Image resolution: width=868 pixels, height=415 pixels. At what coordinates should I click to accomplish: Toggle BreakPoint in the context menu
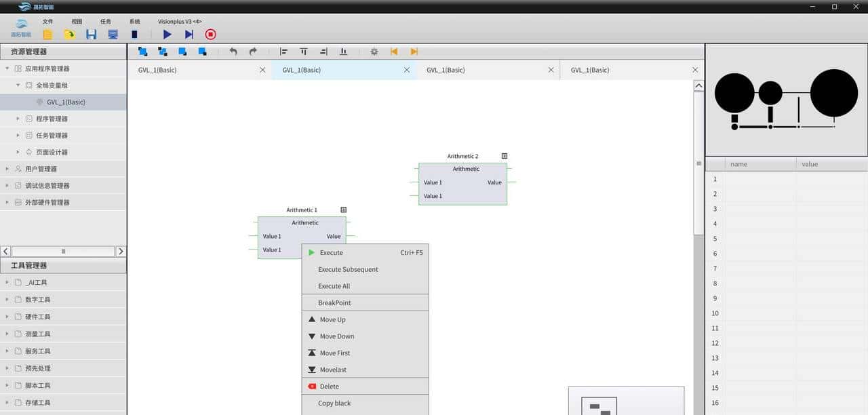(334, 302)
